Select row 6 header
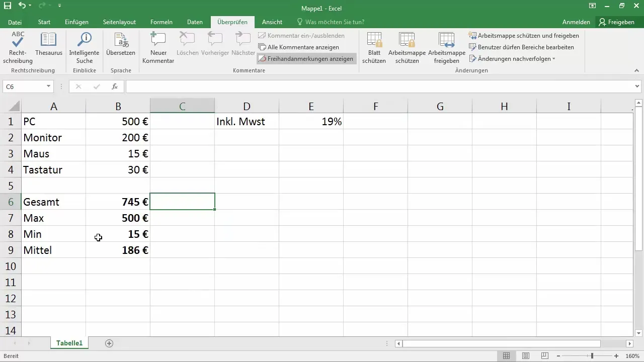 [11, 202]
